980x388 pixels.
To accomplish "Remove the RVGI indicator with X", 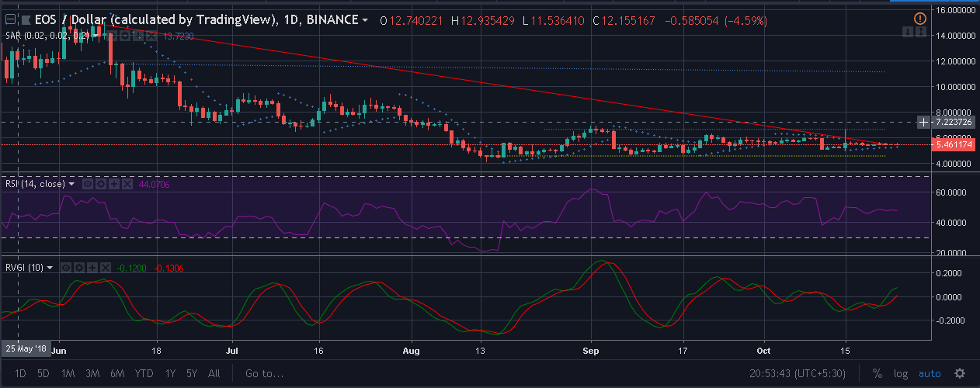I will 106,268.
